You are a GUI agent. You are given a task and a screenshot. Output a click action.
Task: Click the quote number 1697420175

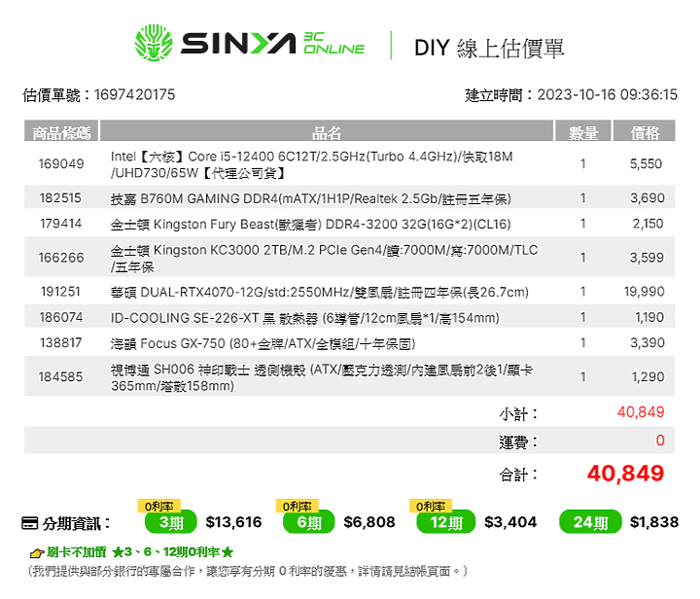(x=134, y=94)
